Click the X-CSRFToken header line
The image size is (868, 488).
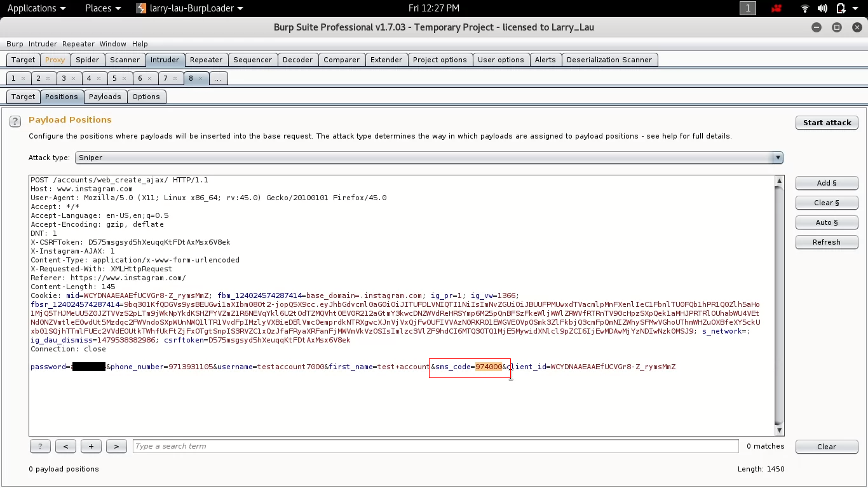130,242
